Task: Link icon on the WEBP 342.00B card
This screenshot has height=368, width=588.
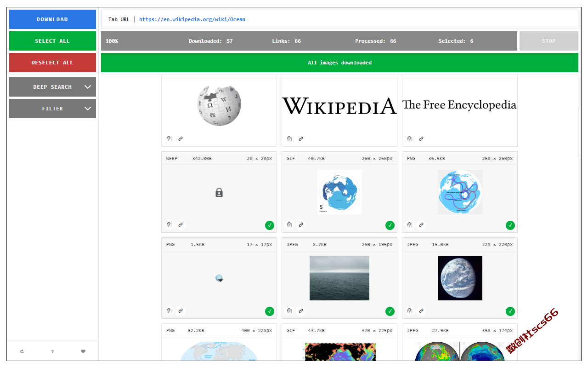Action: (181, 225)
